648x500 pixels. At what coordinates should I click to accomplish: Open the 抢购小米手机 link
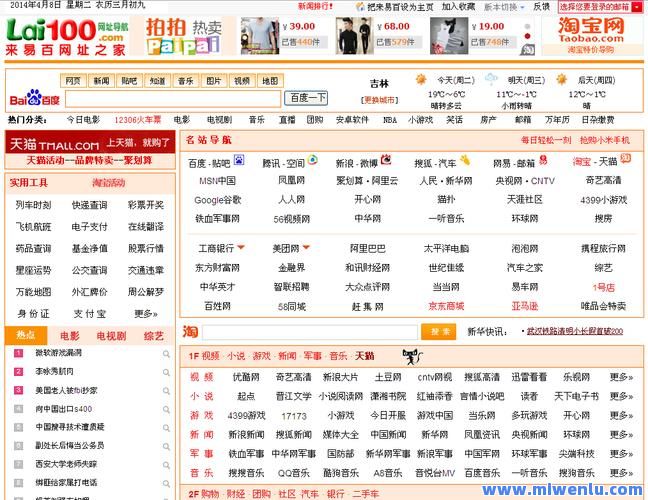[605, 140]
